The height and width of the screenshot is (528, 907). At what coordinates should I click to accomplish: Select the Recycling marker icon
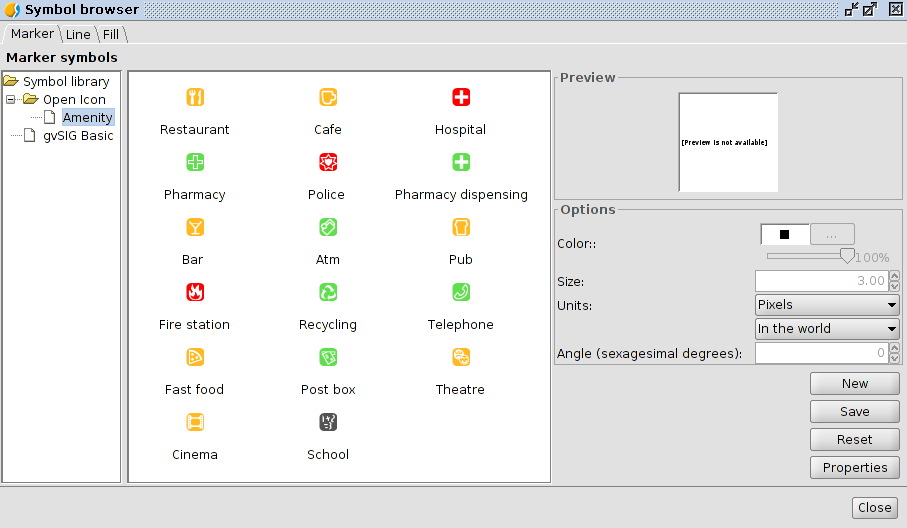tap(328, 293)
